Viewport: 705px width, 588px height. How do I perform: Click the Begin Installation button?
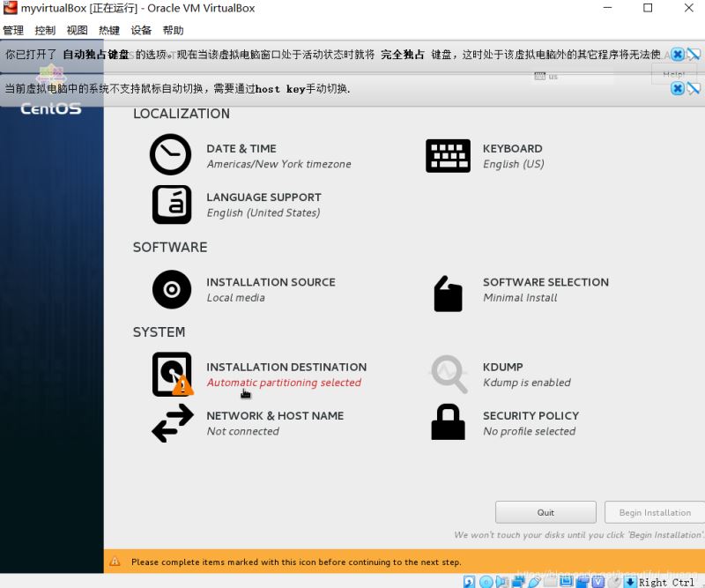(x=654, y=512)
